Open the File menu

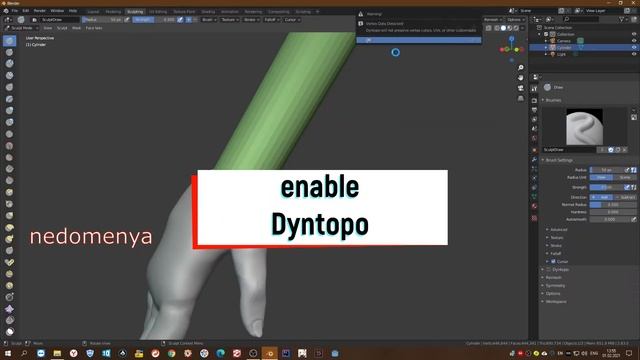[x=15, y=11]
